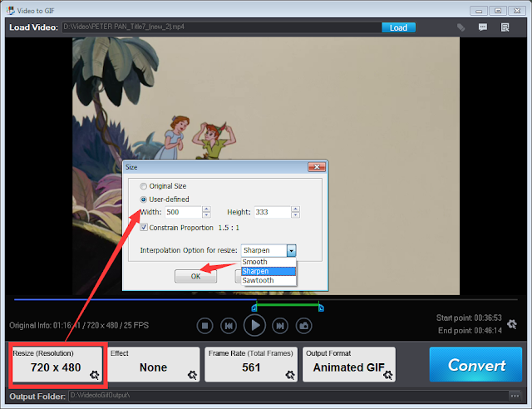Take a snapshot with the camera icon

pos(303,326)
